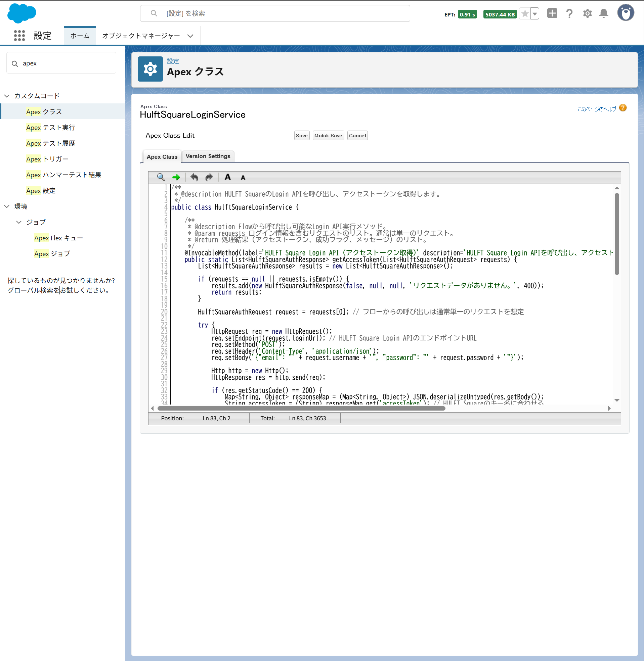Open the このページのヘルプ link
This screenshot has width=644, height=661.
(x=597, y=108)
